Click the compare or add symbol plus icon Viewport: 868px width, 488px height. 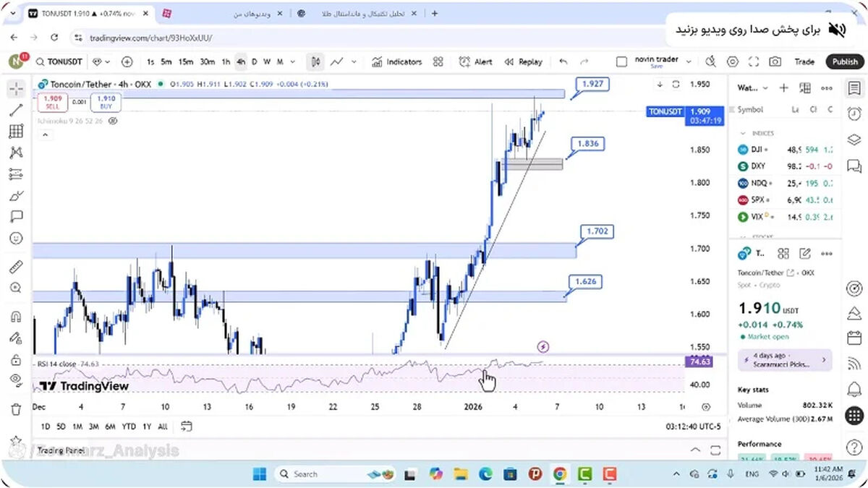click(x=127, y=62)
